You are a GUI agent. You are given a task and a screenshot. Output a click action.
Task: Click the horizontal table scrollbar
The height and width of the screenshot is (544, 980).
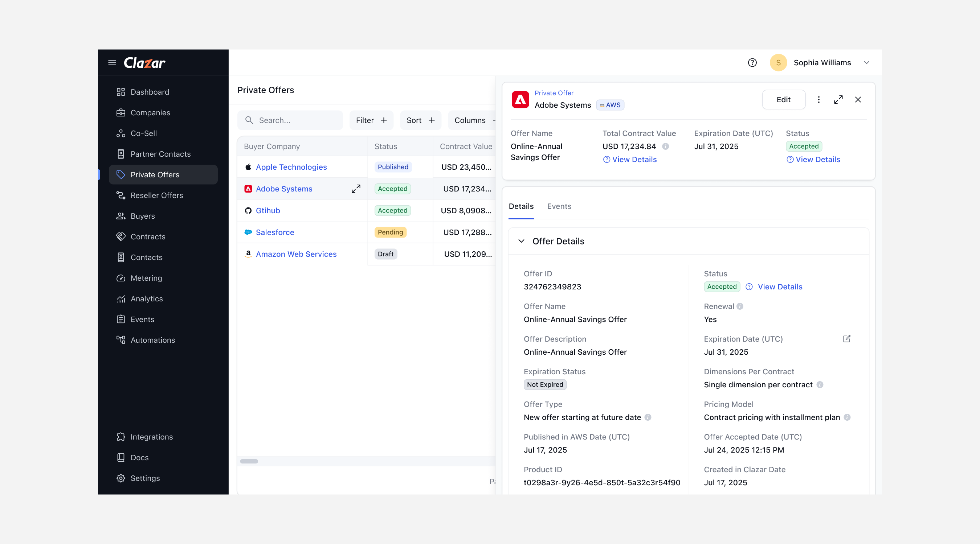[249, 462]
